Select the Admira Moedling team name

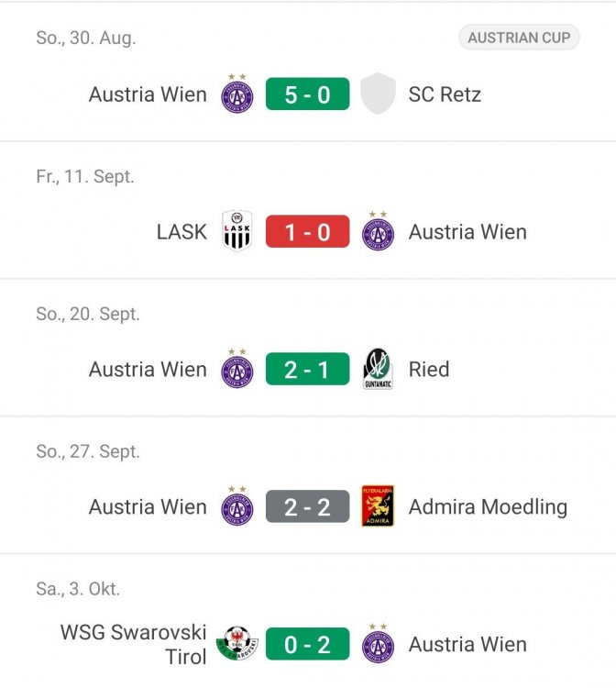coord(488,506)
